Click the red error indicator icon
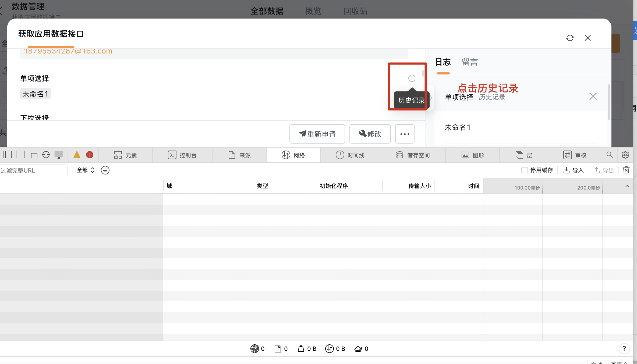Screen dimensions: 637x364 click(x=90, y=155)
